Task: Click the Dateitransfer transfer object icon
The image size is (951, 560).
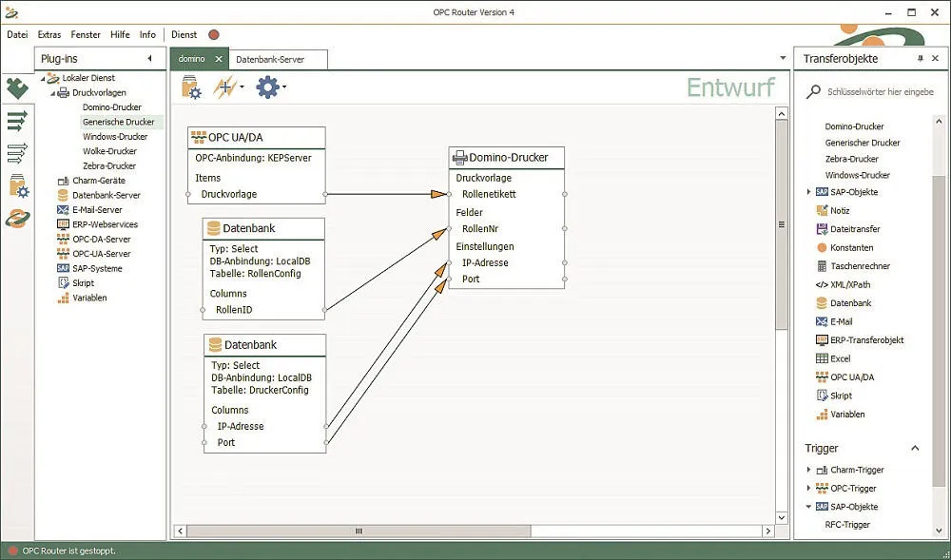Action: point(822,229)
